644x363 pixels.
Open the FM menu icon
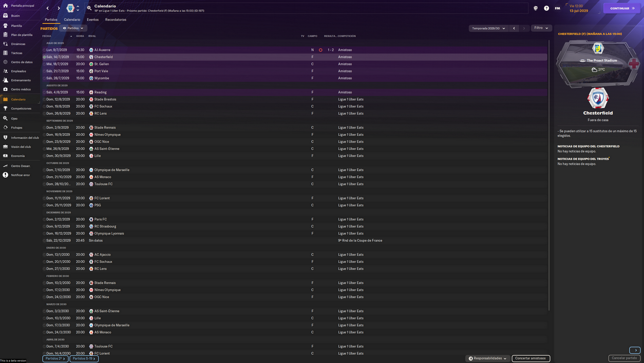click(x=557, y=8)
